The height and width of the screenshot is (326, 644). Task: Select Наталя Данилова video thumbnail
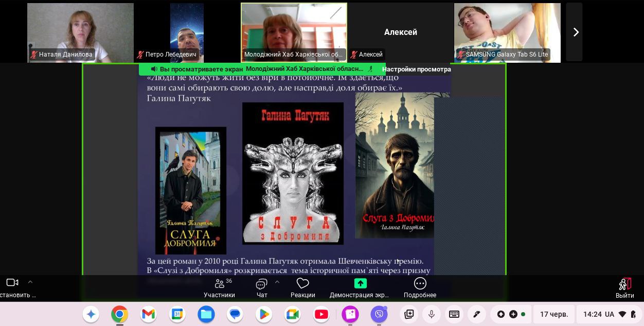click(x=80, y=32)
